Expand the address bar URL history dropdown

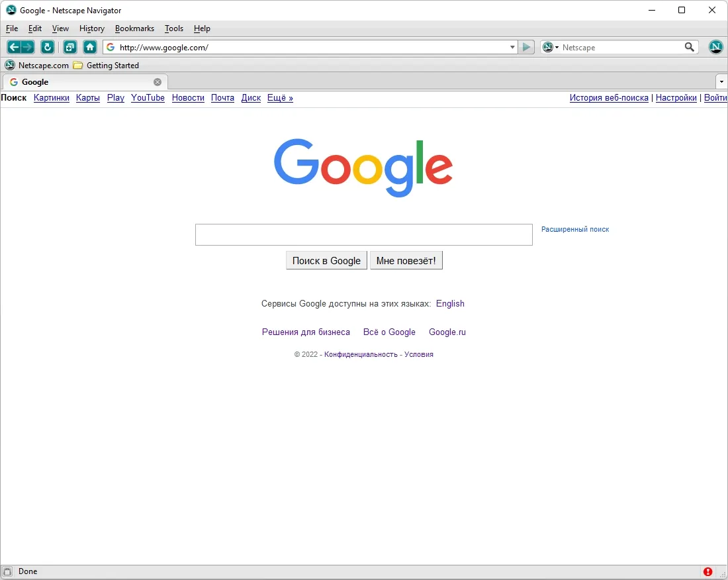(x=512, y=47)
